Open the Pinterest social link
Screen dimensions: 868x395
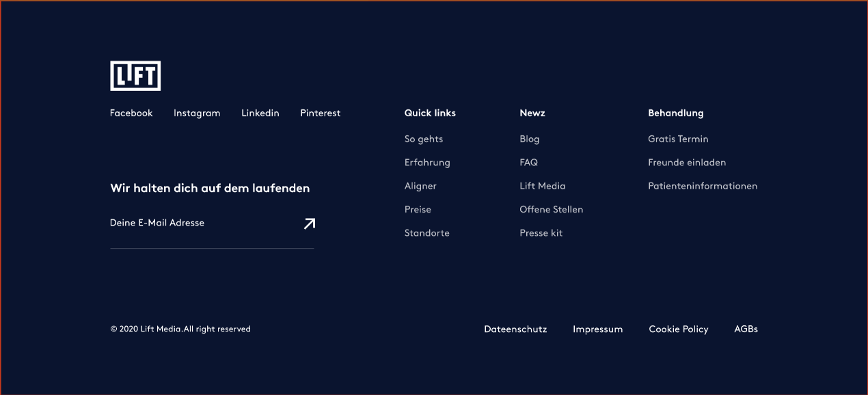320,113
